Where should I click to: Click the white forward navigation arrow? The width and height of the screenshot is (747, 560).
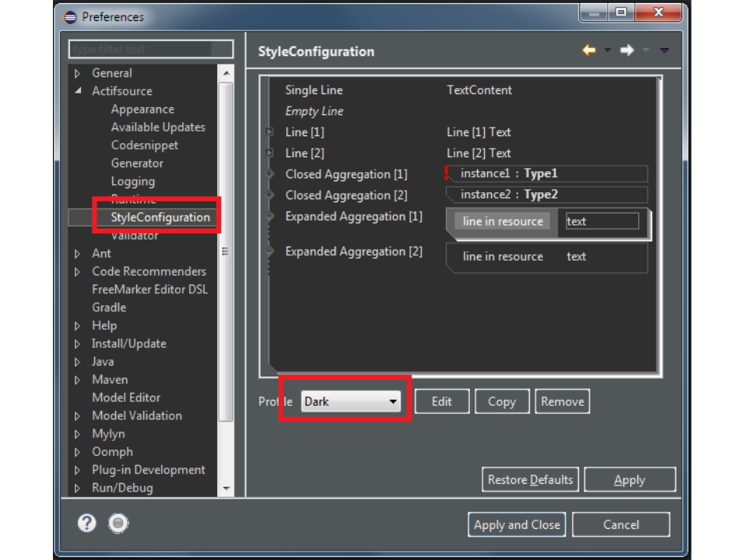tap(627, 51)
